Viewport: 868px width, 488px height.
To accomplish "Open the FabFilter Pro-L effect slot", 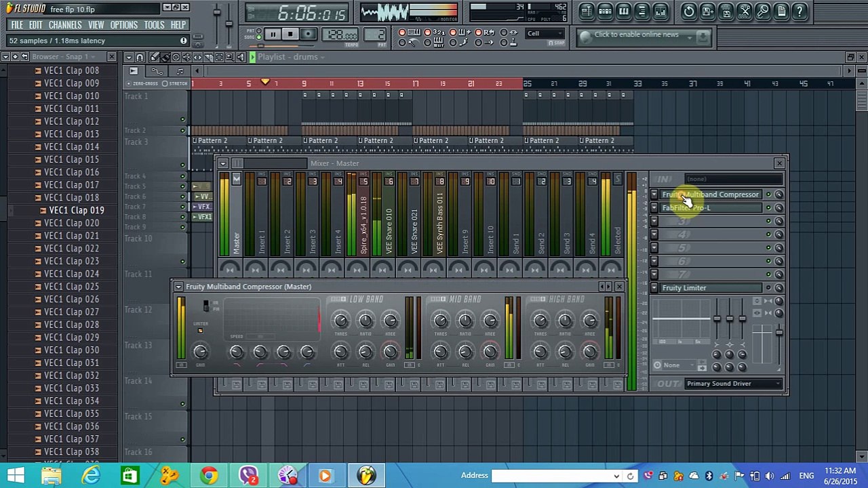I will tap(711, 208).
